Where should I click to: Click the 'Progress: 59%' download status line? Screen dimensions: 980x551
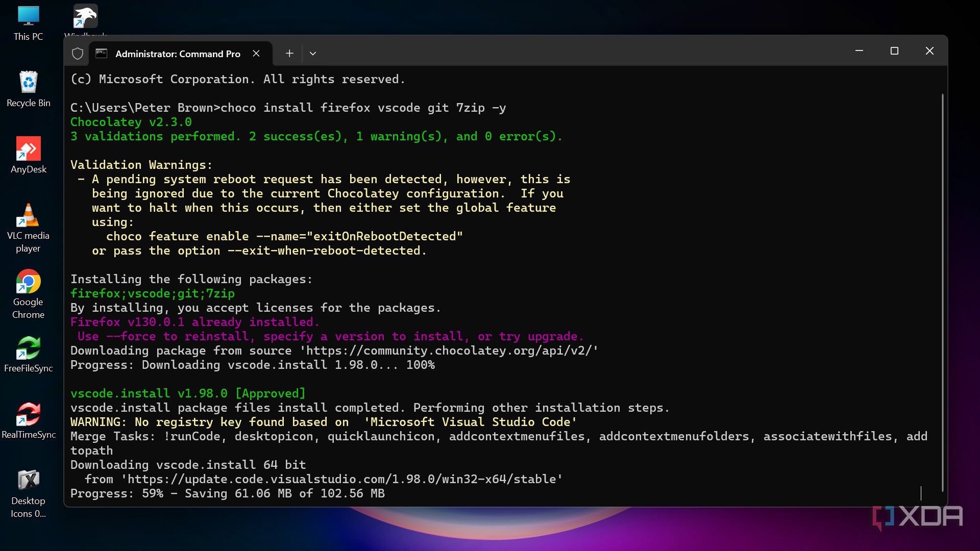coord(228,494)
